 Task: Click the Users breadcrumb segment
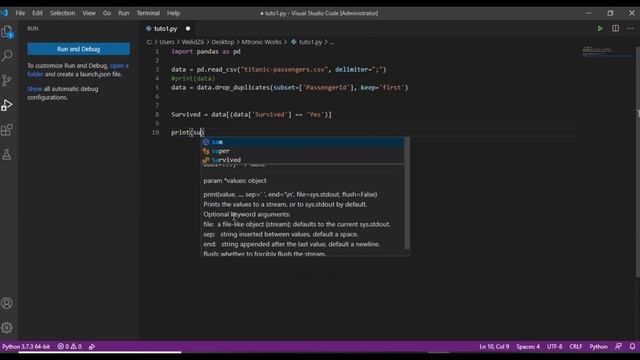coord(167,42)
